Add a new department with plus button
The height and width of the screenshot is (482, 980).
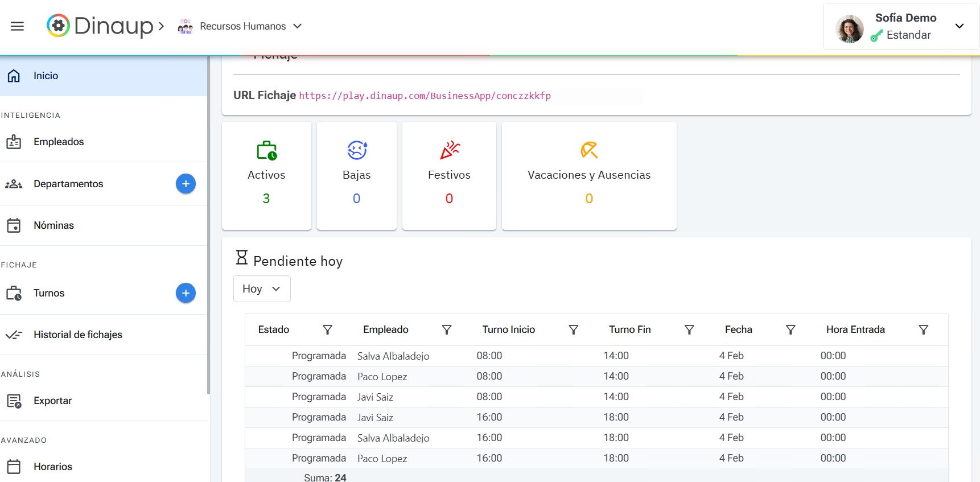point(186,184)
